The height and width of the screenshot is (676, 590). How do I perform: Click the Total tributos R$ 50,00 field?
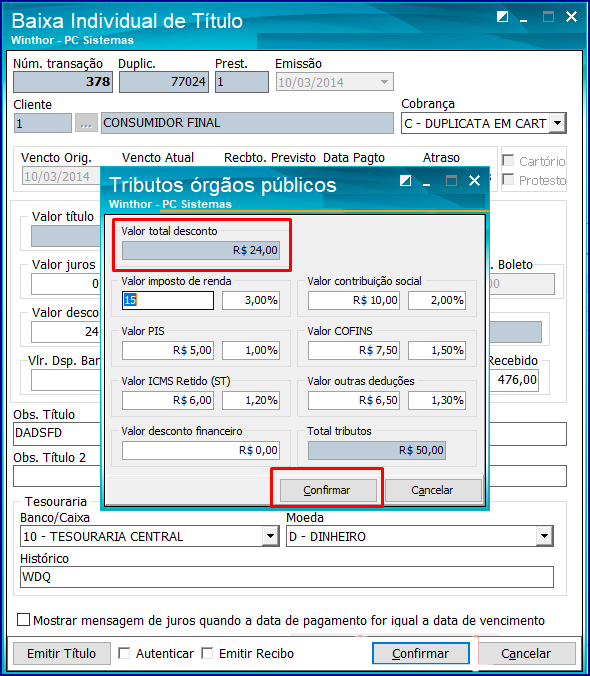point(377,450)
